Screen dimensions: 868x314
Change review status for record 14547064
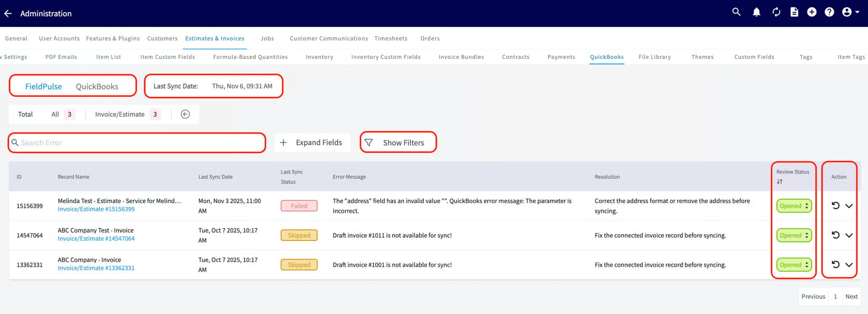pos(794,236)
